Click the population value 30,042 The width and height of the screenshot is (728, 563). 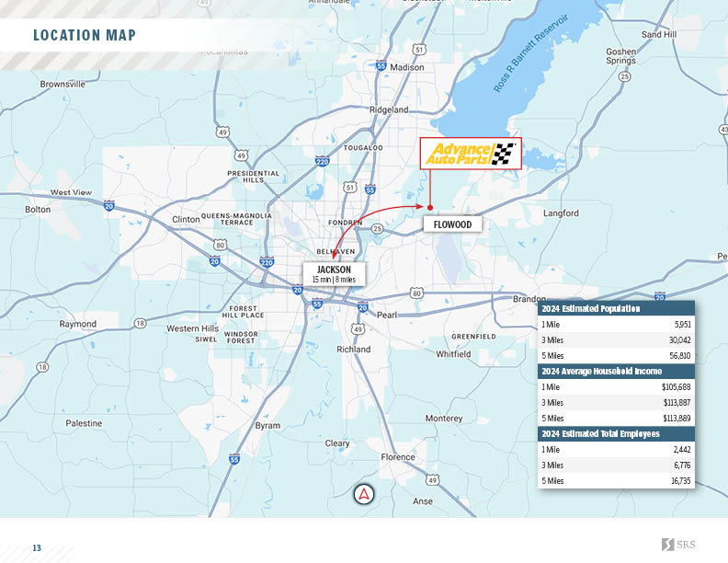tap(680, 340)
